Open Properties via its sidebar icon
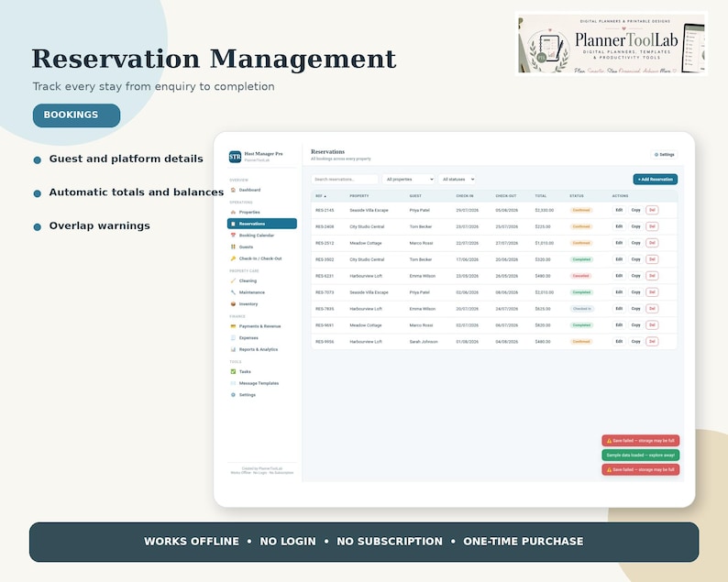The image size is (728, 582). click(x=233, y=212)
